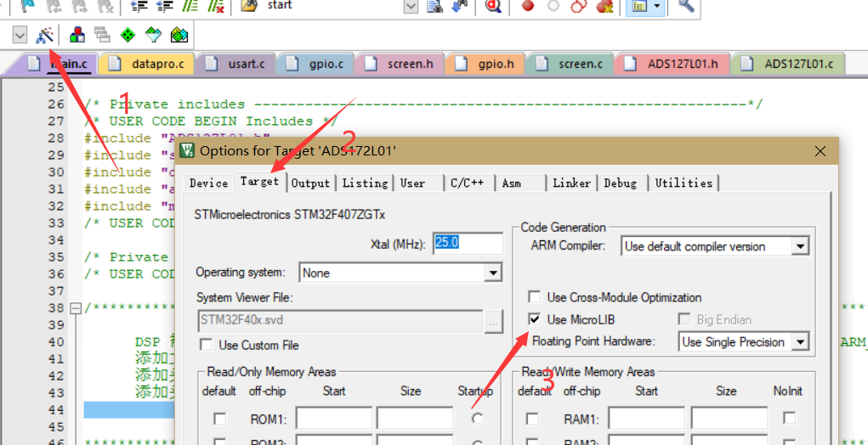Switch to the Asm tab
The height and width of the screenshot is (445, 868).
click(521, 183)
